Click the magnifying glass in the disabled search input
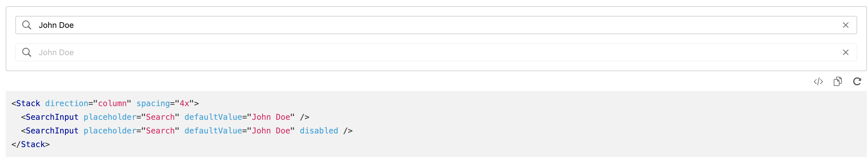Screen dimensions: 868x165 tap(27, 52)
